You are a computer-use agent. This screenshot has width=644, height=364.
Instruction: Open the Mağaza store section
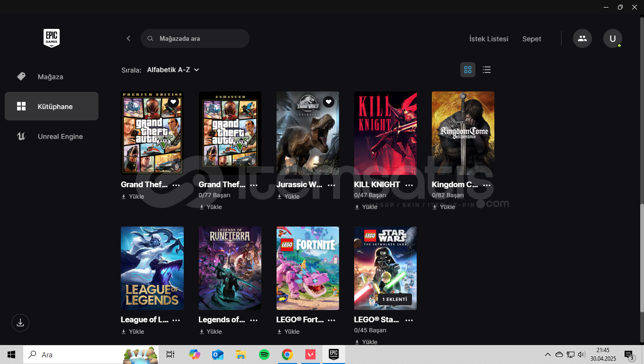tap(52, 77)
